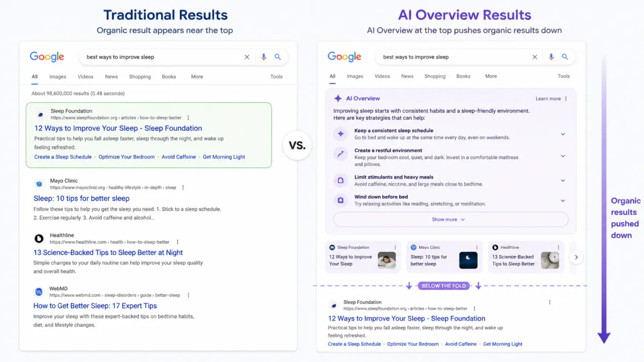Click icon beside Keep a consistent sleep schedule
Screen dimensions: 644x362
pyautogui.click(x=340, y=134)
